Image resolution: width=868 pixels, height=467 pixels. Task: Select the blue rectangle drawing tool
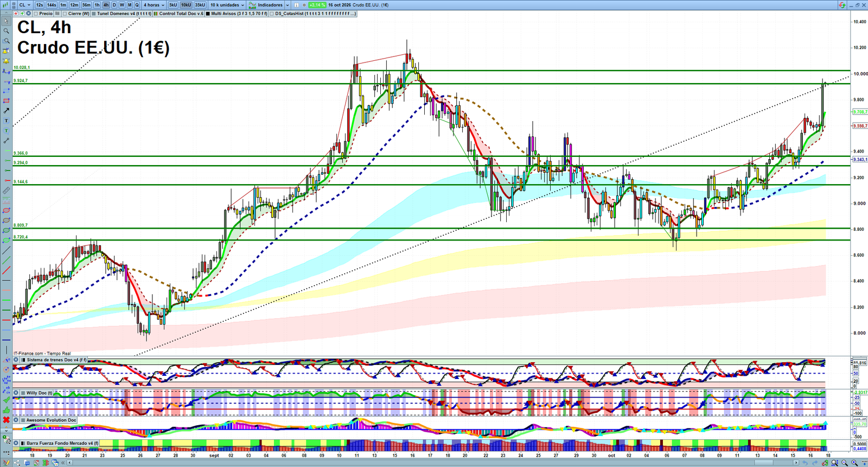point(6,91)
